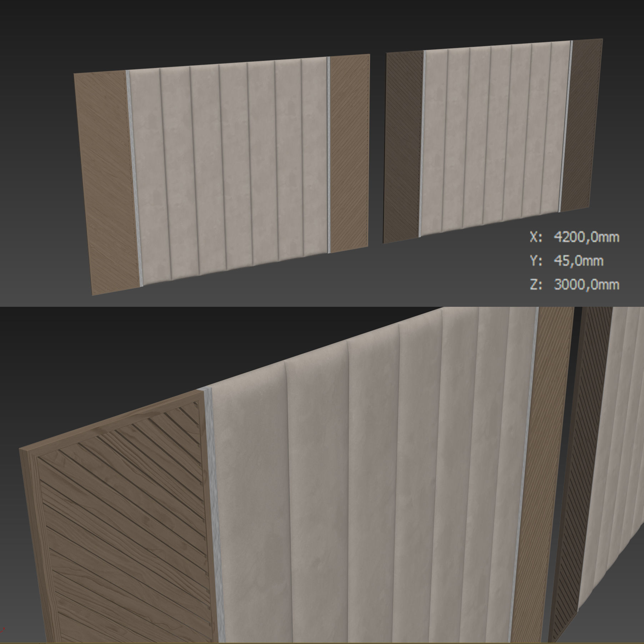Click the 'X:' axis label
This screenshot has height=644, width=644.
[536, 237]
